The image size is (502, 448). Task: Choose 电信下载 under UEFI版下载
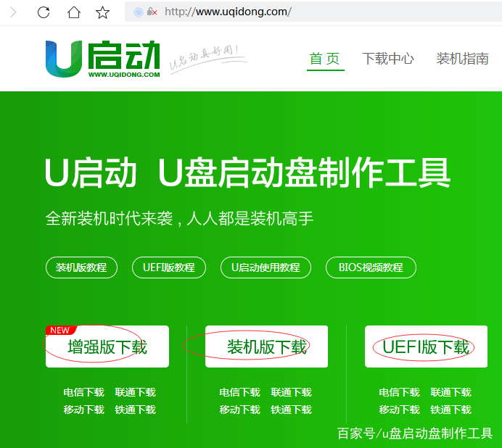[399, 392]
